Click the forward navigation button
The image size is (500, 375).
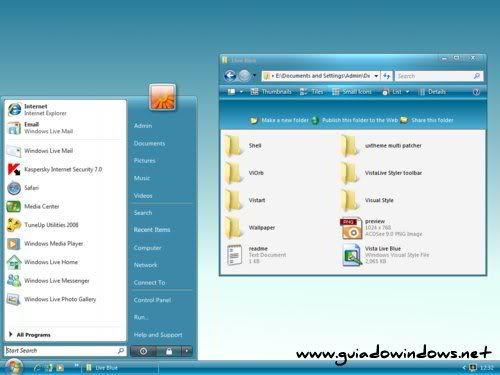pos(244,76)
